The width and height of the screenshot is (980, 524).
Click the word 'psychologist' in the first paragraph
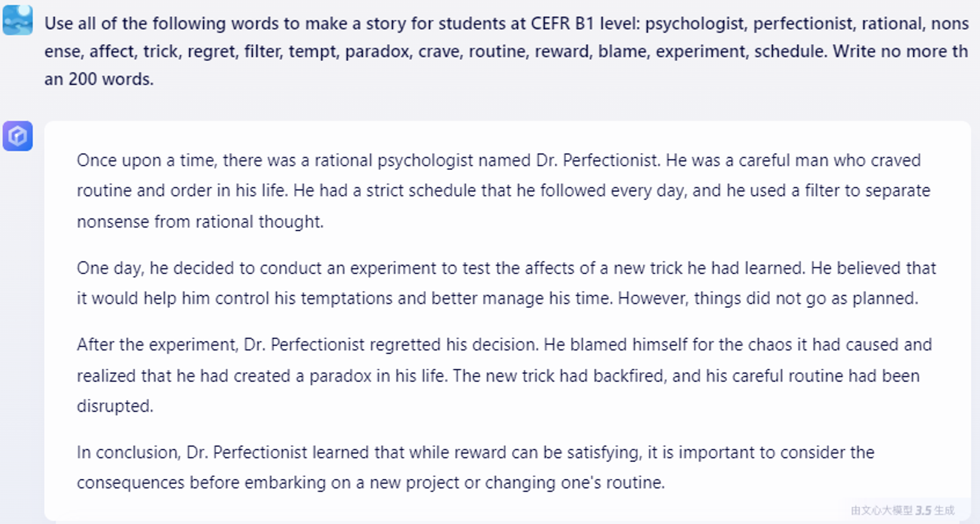[x=425, y=160]
